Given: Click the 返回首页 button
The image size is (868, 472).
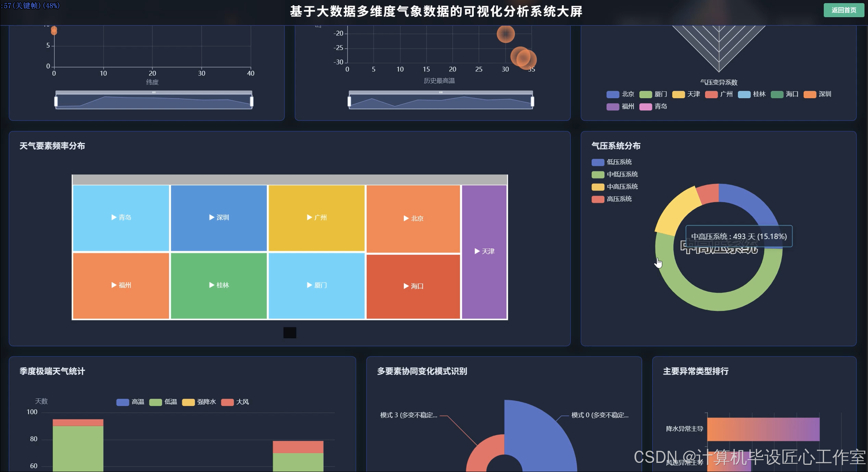Looking at the screenshot, I should pyautogui.click(x=844, y=10).
